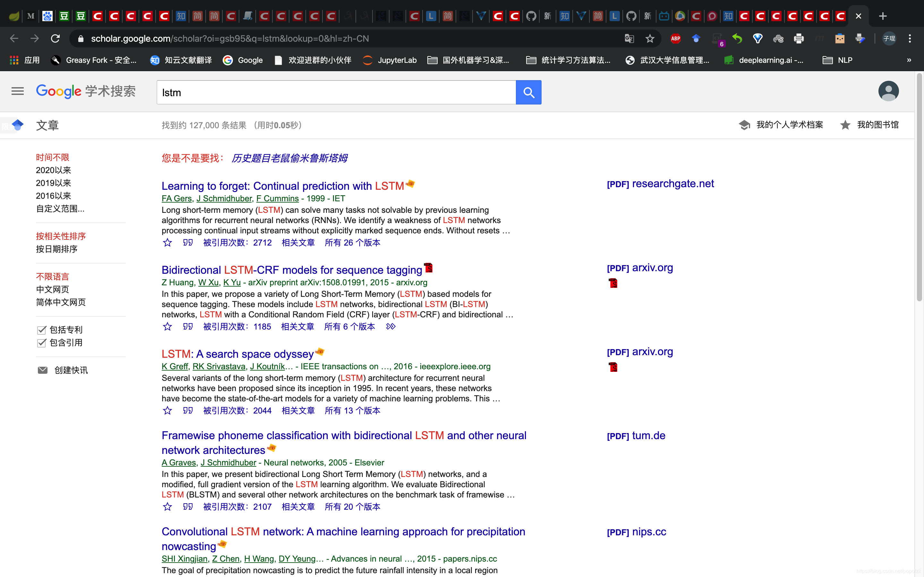This screenshot has width=924, height=577.
Task: Open the hamburger side menu
Action: (x=18, y=91)
